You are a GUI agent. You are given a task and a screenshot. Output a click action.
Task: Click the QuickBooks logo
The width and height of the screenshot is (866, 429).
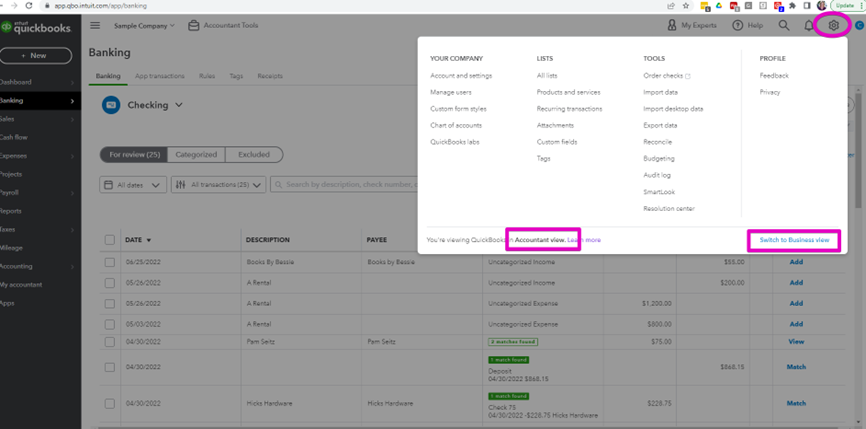tap(36, 28)
